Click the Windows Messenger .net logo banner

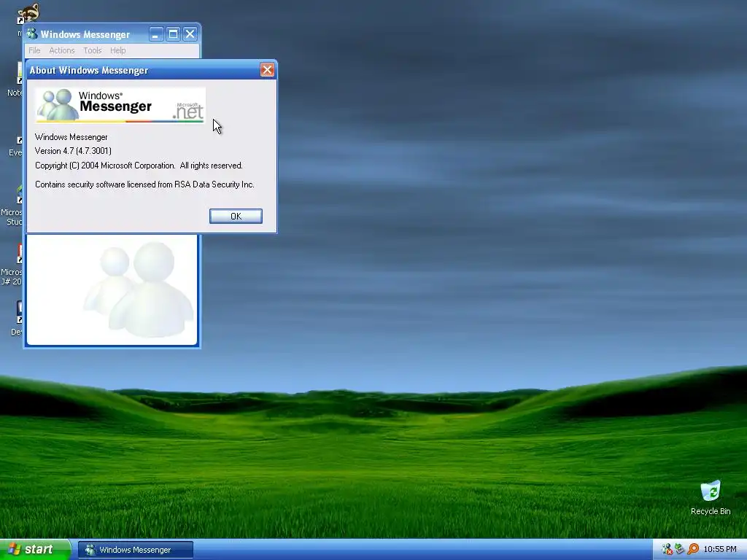pos(120,105)
